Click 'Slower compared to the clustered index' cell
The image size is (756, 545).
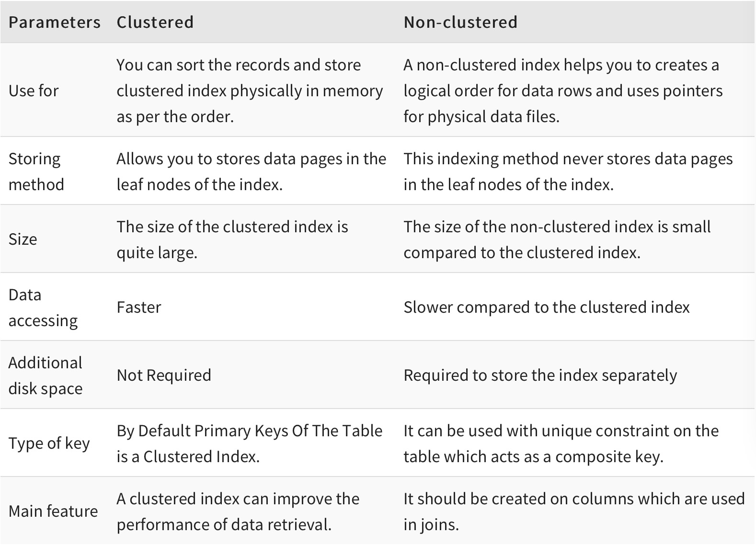point(547,307)
